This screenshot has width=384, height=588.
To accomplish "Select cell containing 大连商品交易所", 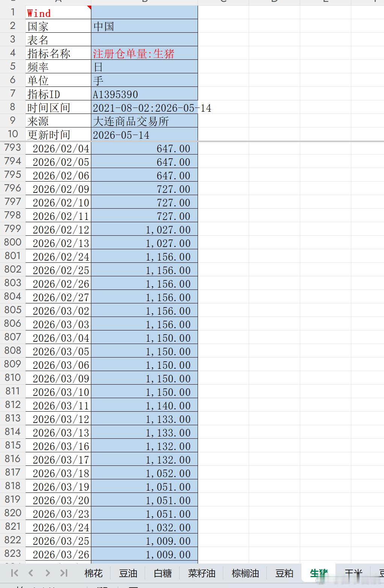I will point(144,121).
